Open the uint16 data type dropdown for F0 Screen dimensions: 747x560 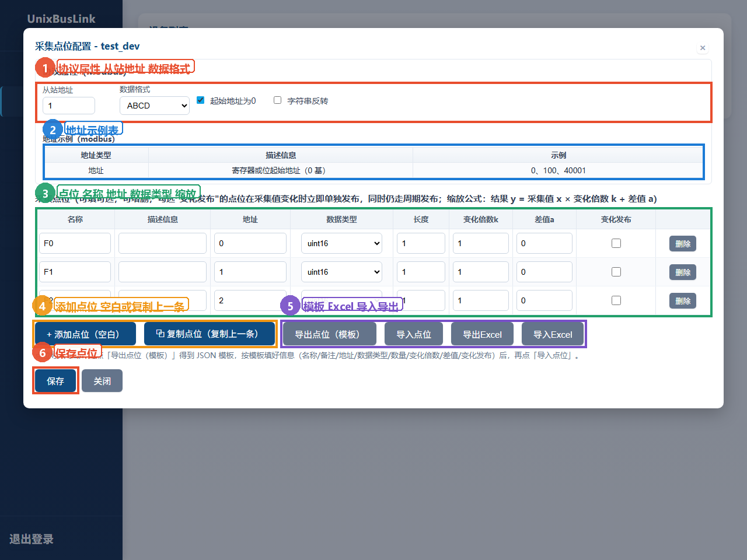[x=341, y=243]
